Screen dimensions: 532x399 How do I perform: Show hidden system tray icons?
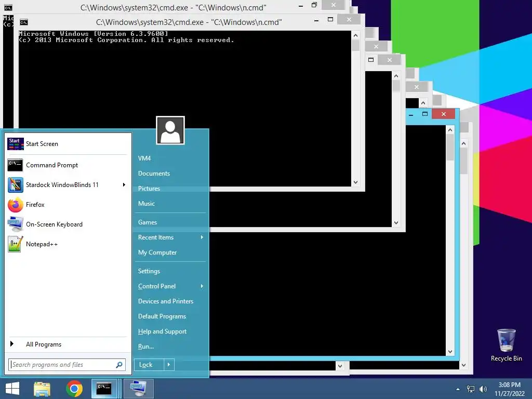(458, 389)
